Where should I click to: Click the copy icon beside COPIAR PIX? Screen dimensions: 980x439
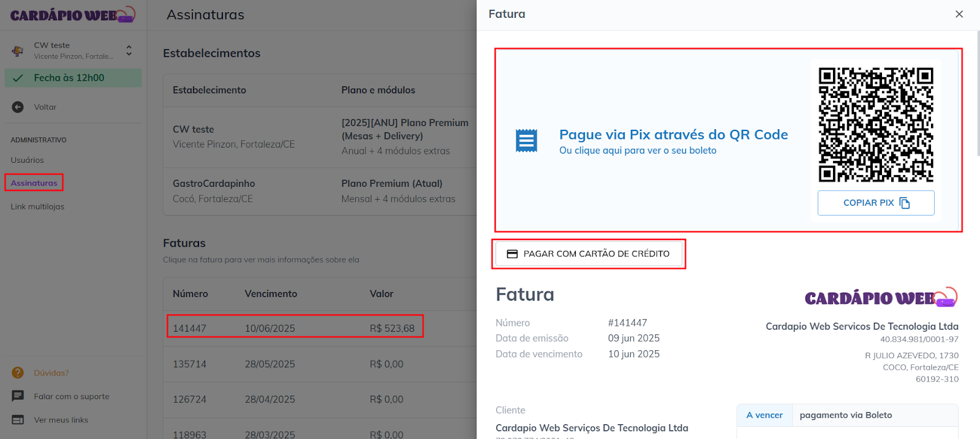coord(905,203)
